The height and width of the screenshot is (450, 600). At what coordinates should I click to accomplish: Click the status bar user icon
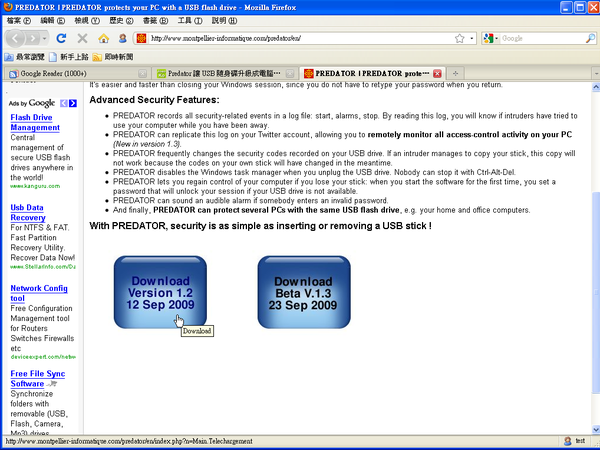coord(568,441)
